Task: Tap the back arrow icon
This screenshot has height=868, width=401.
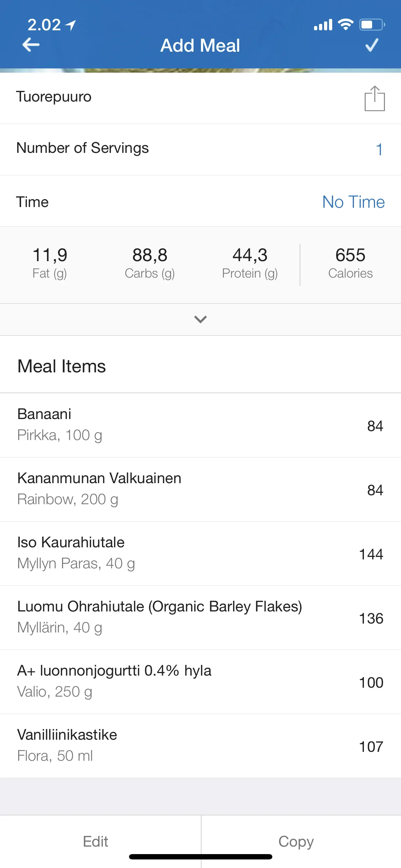Action: pos(31,45)
